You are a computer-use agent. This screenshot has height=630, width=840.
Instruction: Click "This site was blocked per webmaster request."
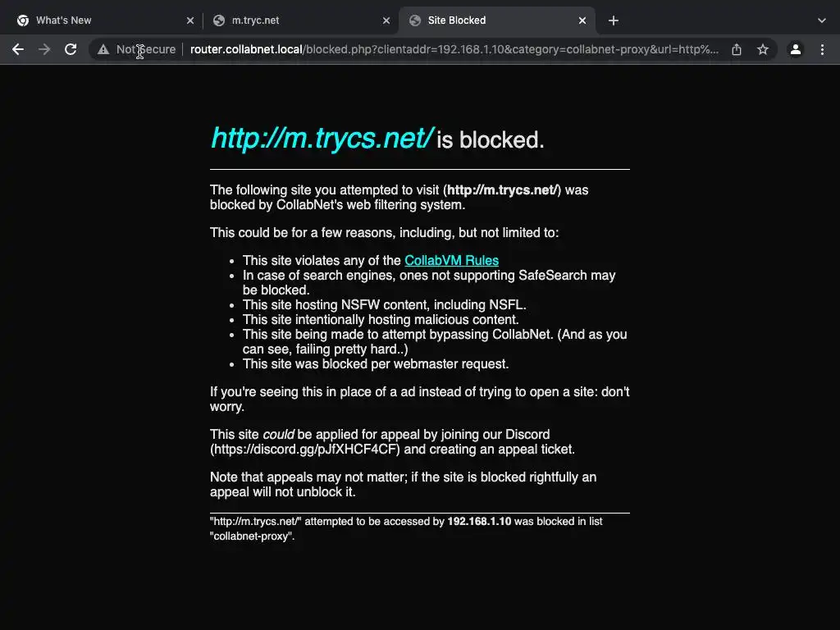376,364
